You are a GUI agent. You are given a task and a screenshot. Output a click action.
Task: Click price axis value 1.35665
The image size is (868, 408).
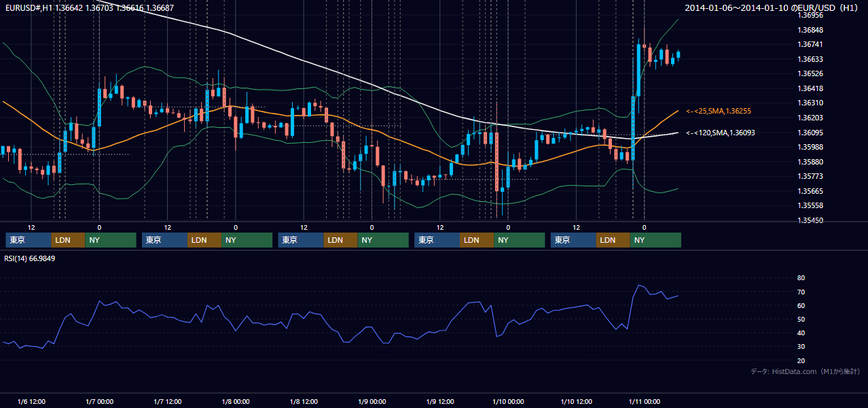click(x=810, y=191)
